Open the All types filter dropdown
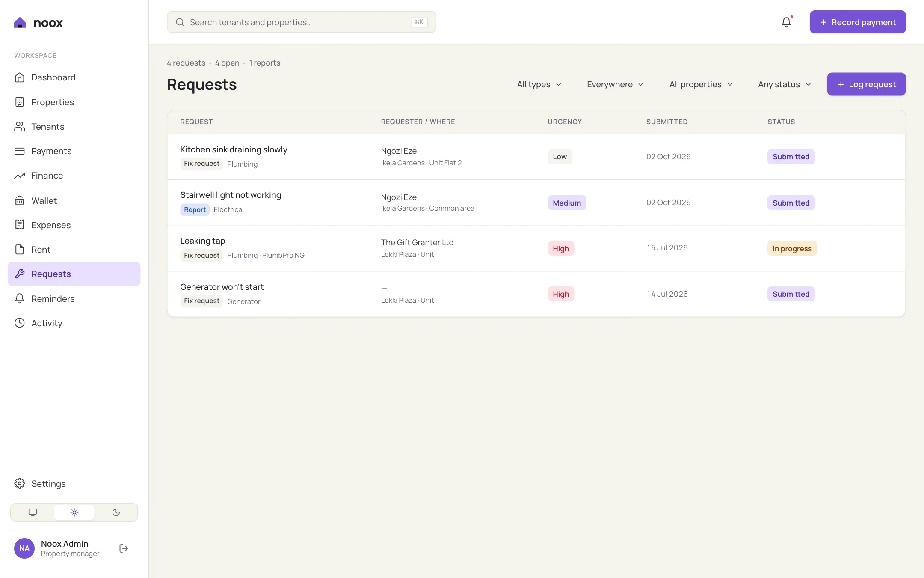This screenshot has height=578, width=924. click(x=539, y=84)
